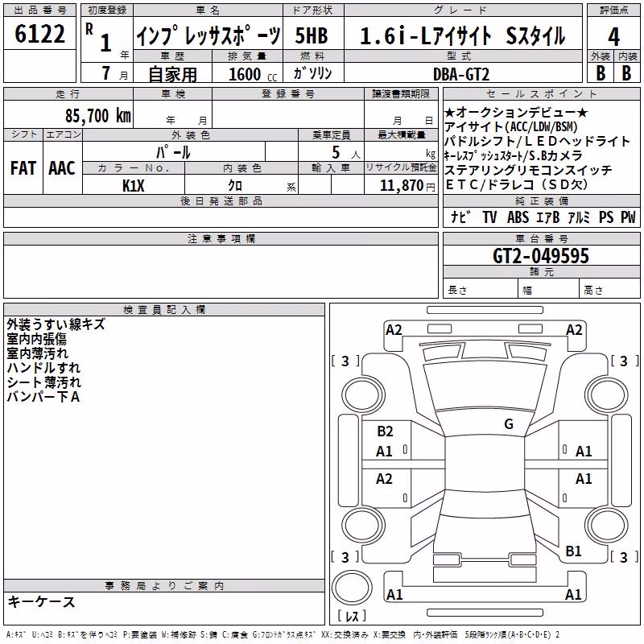Select exterior color パール
The width and height of the screenshot is (644, 644).
pyautogui.click(x=173, y=152)
